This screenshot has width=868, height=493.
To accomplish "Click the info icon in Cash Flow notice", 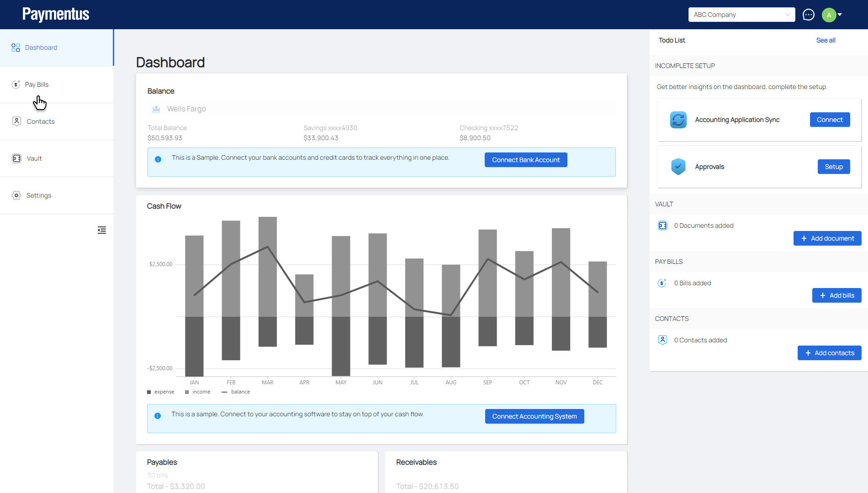I will click(158, 416).
